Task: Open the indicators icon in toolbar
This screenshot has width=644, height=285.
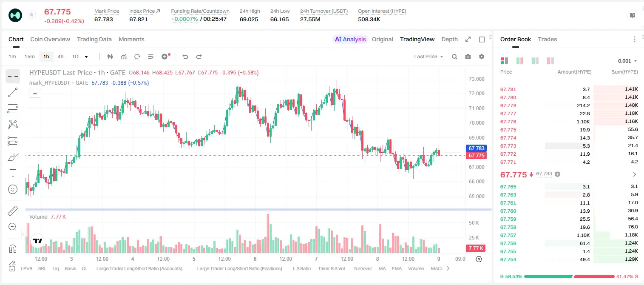Action: point(124,57)
